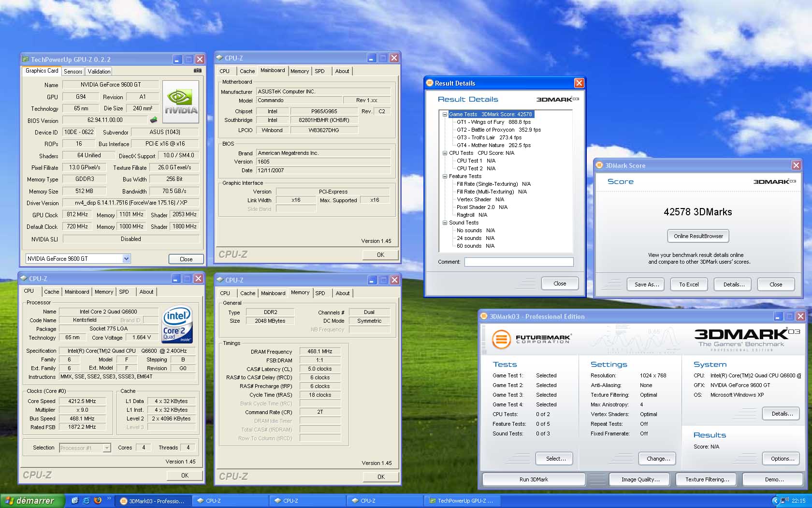Open the GPU selection dropdown in GPU-Z
The image size is (812, 508).
pos(126,259)
